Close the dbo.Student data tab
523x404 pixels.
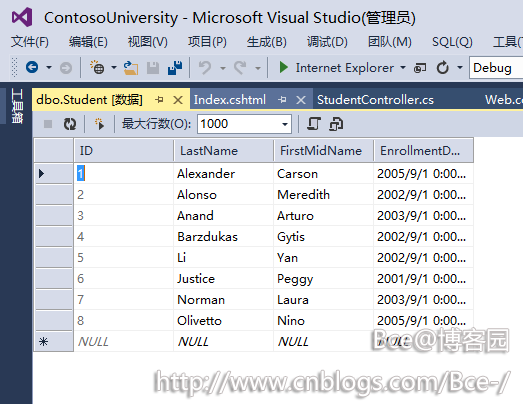(178, 100)
